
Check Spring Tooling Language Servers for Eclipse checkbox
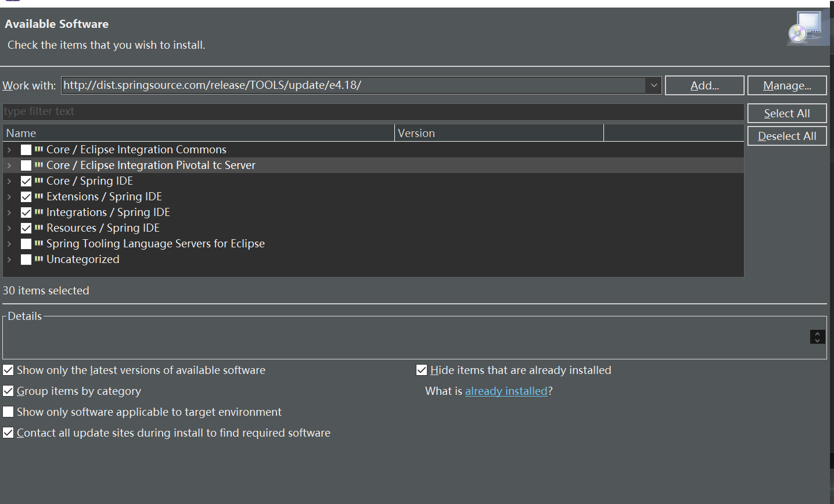26,244
